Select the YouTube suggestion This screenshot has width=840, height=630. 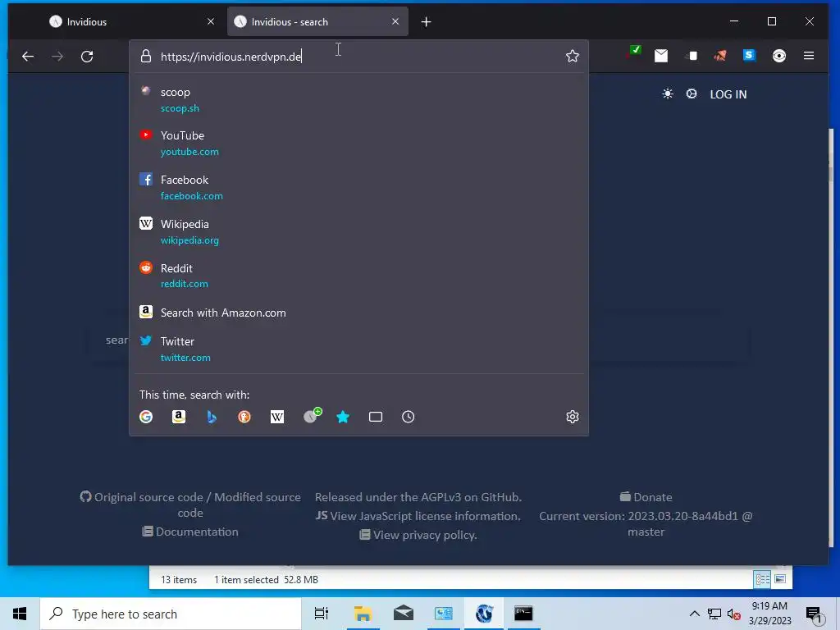(x=359, y=143)
